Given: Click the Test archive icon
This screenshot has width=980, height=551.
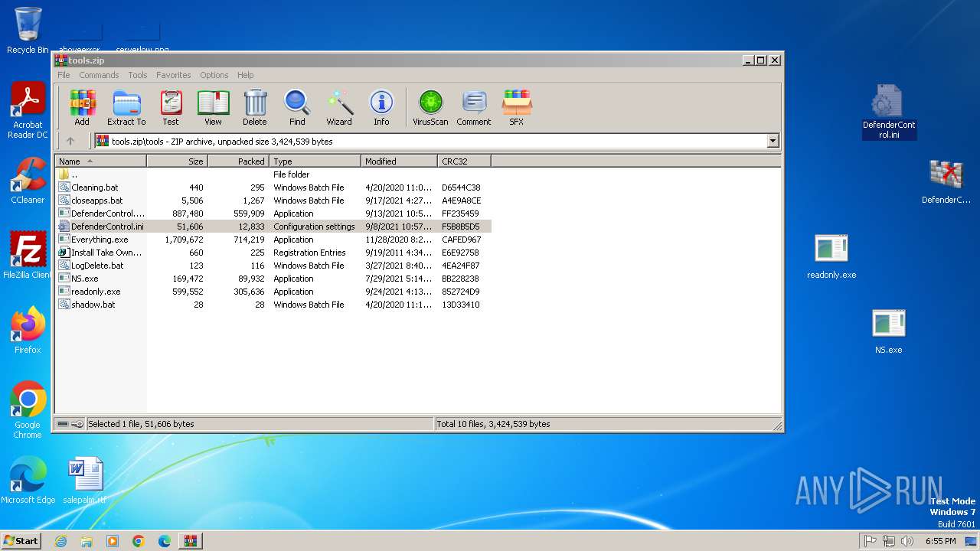Looking at the screenshot, I should coord(171,107).
